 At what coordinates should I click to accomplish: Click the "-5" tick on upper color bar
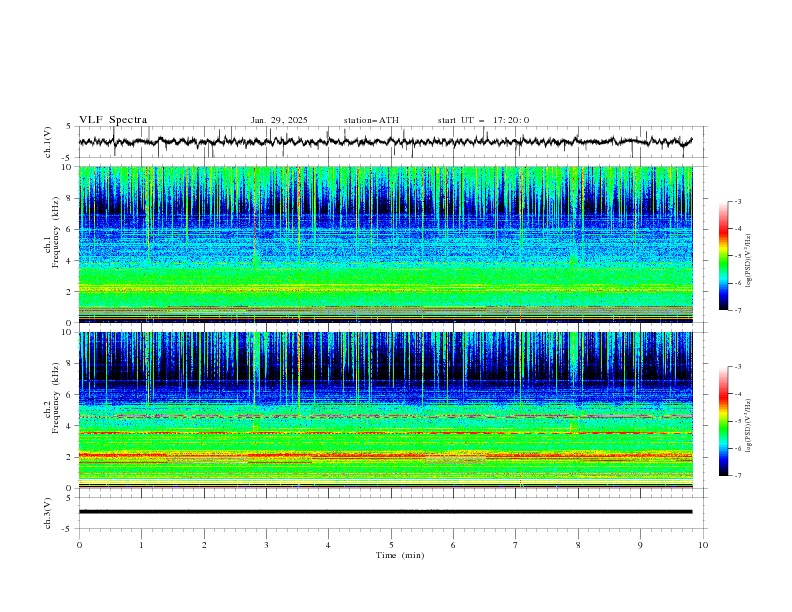coord(738,256)
